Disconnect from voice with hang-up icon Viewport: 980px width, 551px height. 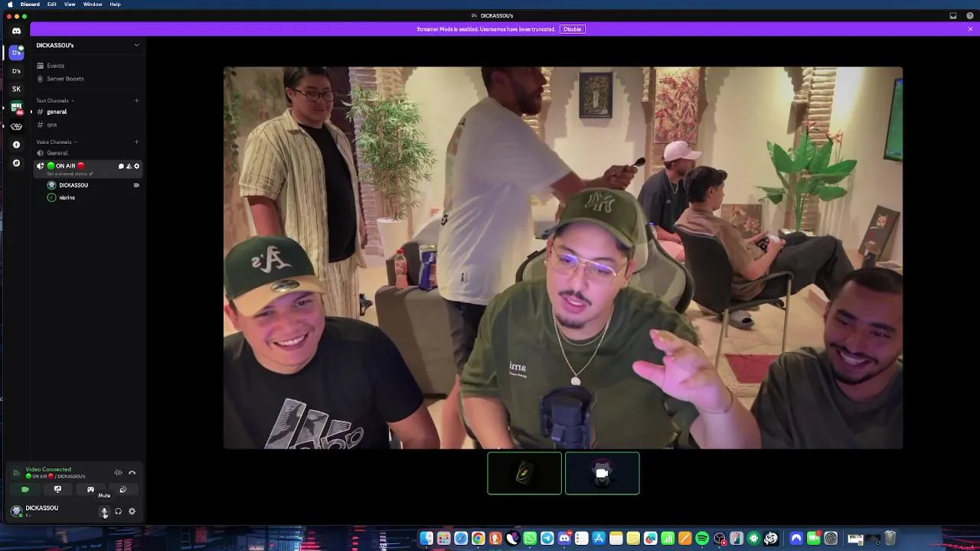(x=132, y=473)
